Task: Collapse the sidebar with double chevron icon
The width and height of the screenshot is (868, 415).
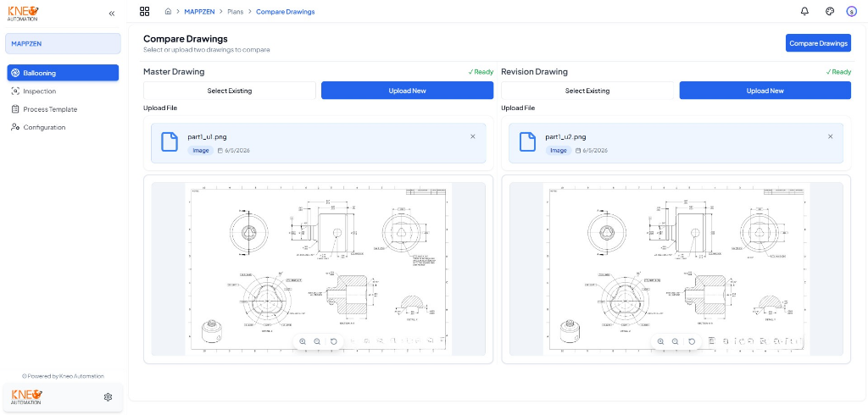Action: 112,14
